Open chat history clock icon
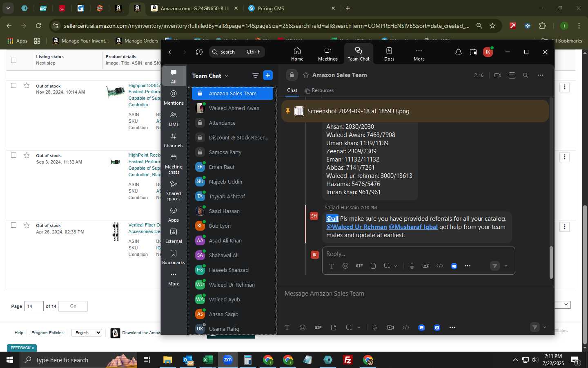This screenshot has width=588, height=368. click(199, 52)
